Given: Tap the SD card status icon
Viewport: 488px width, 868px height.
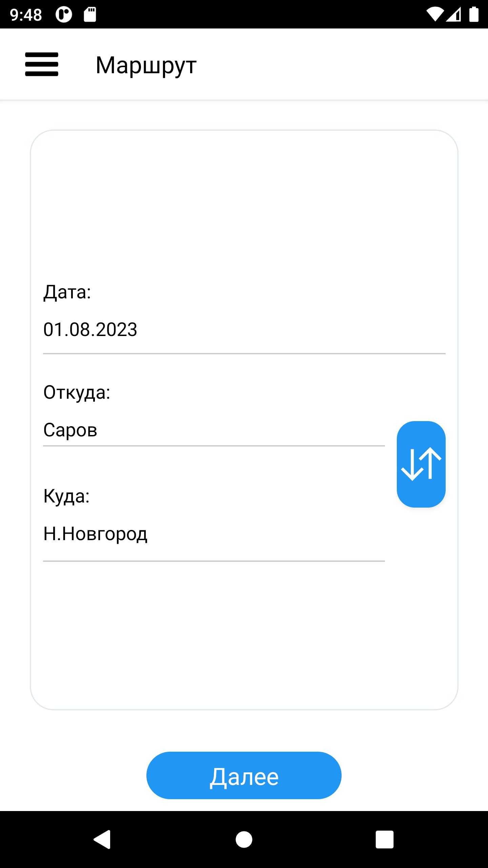Looking at the screenshot, I should coord(90,15).
